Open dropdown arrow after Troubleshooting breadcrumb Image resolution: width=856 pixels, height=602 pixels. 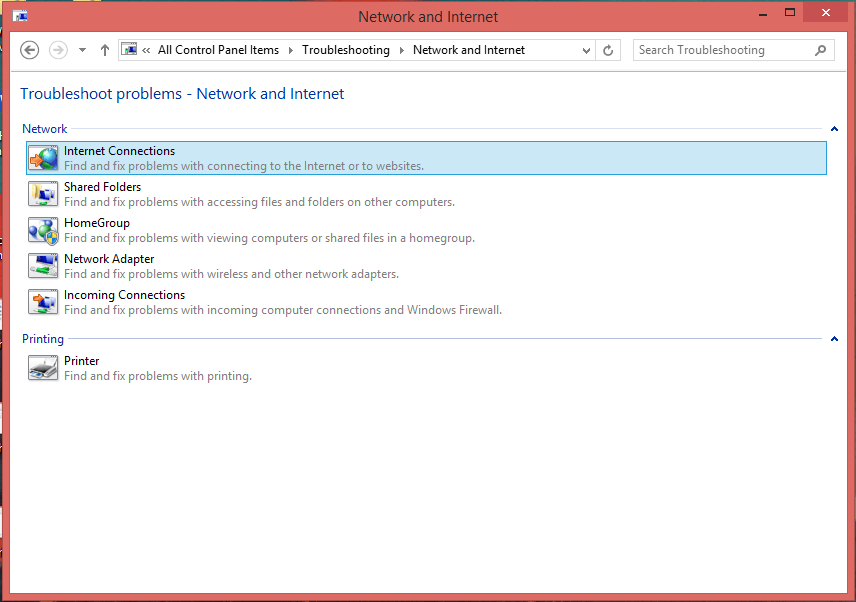(402, 50)
